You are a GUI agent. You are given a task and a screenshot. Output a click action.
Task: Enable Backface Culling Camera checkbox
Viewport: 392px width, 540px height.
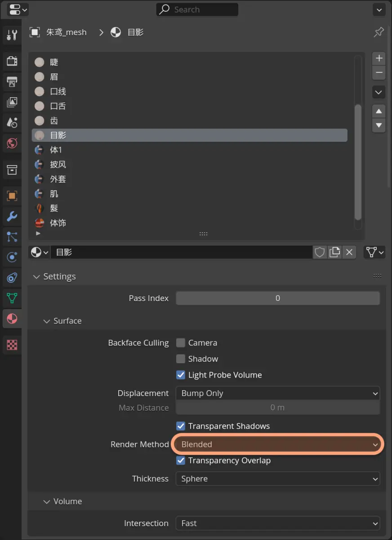tap(181, 343)
